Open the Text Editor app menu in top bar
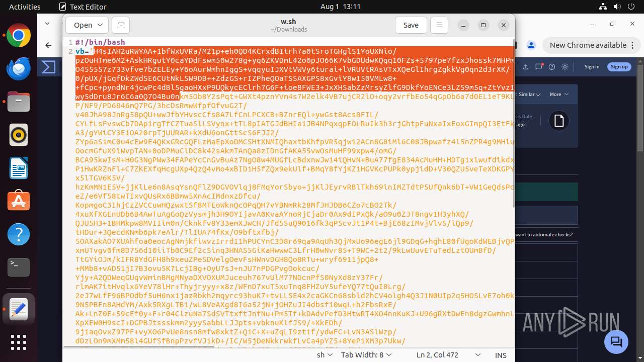This screenshot has height=362, width=644. (x=83, y=7)
